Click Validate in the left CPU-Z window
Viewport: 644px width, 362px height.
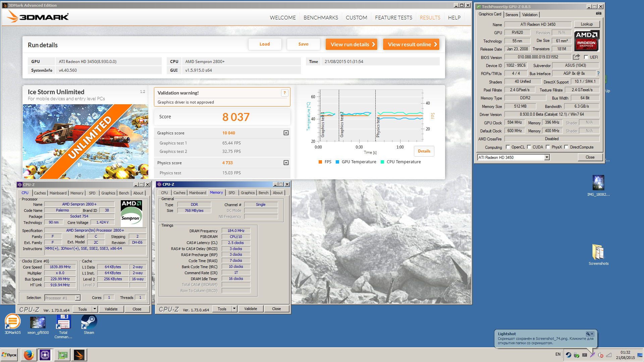pos(111,309)
